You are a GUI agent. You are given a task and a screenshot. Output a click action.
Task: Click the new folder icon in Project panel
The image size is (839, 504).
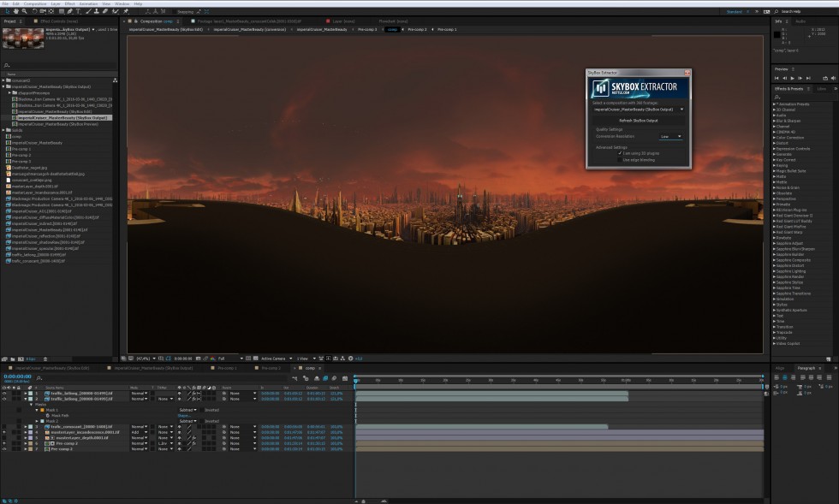(x=15, y=359)
